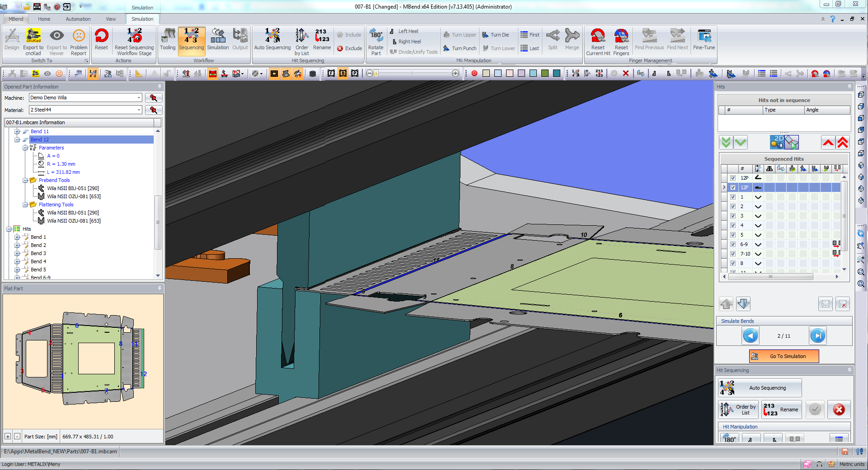The width and height of the screenshot is (868, 470).
Task: Click Order by List panel button
Action: (738, 410)
